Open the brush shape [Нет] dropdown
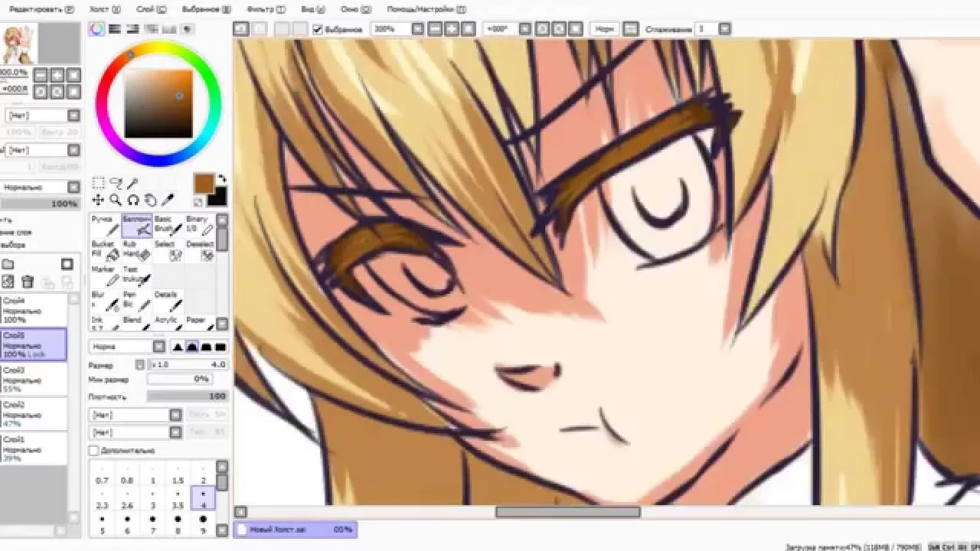Screen dimensions: 980x551 point(175,415)
